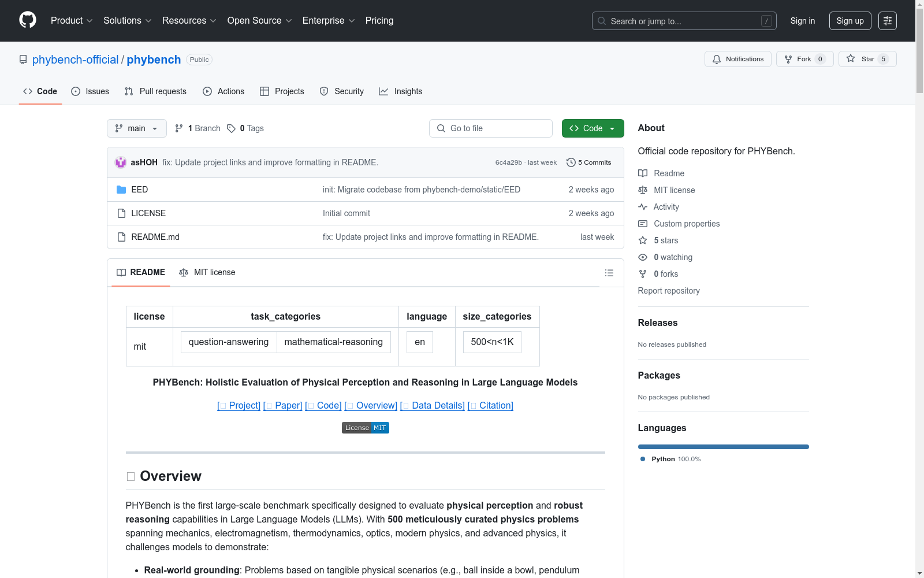Click the repository icon beside phybench-official
924x578 pixels.
tap(23, 60)
